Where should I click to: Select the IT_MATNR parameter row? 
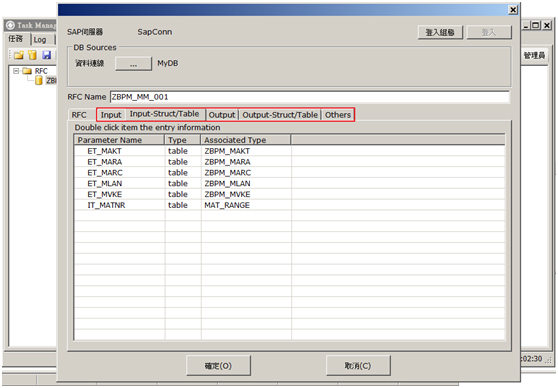click(289, 205)
